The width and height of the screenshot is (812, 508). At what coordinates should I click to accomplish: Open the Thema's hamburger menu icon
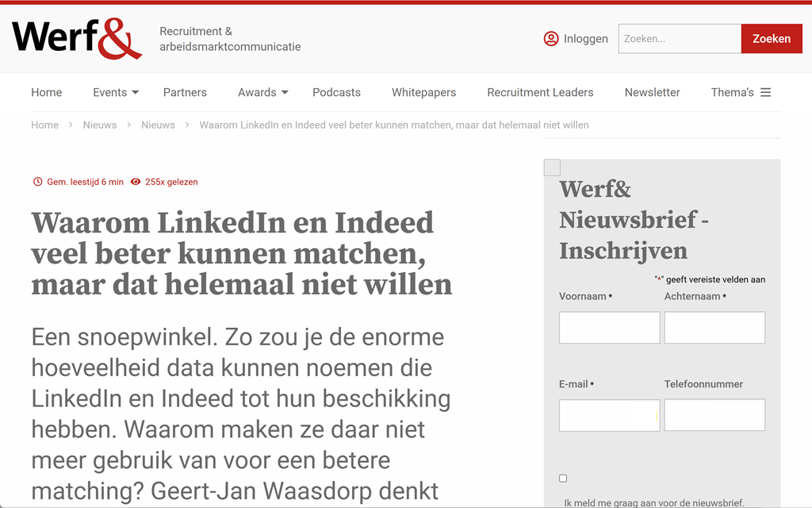(x=765, y=92)
